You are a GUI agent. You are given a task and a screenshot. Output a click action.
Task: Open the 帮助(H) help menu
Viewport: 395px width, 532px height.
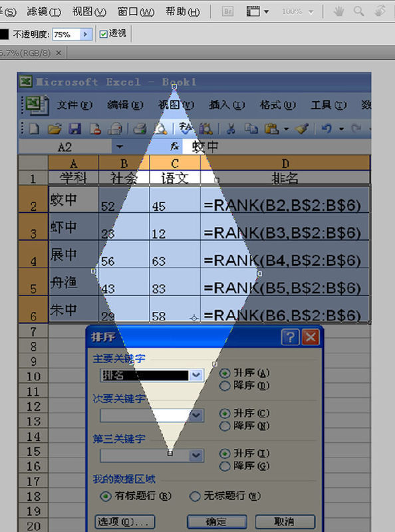183,12
